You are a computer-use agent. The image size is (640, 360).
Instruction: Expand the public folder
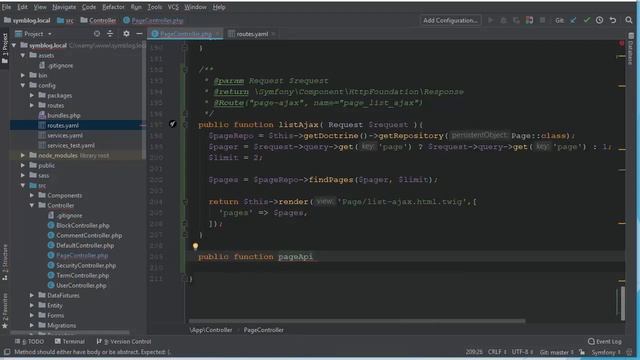pyautogui.click(x=23, y=166)
